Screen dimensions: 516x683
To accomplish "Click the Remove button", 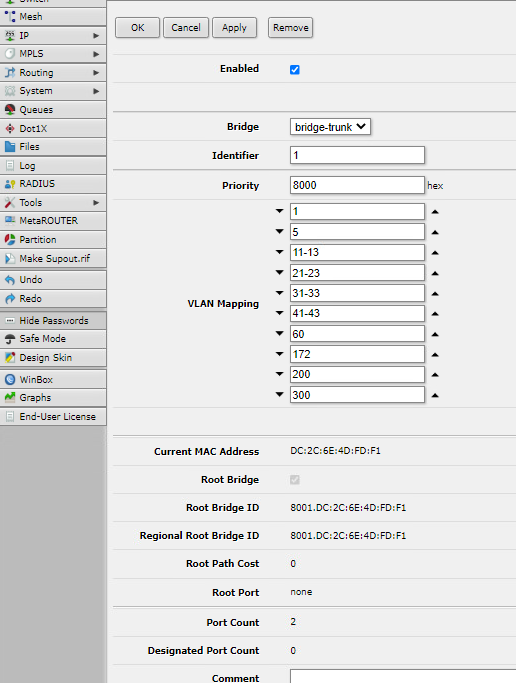I will pos(290,28).
